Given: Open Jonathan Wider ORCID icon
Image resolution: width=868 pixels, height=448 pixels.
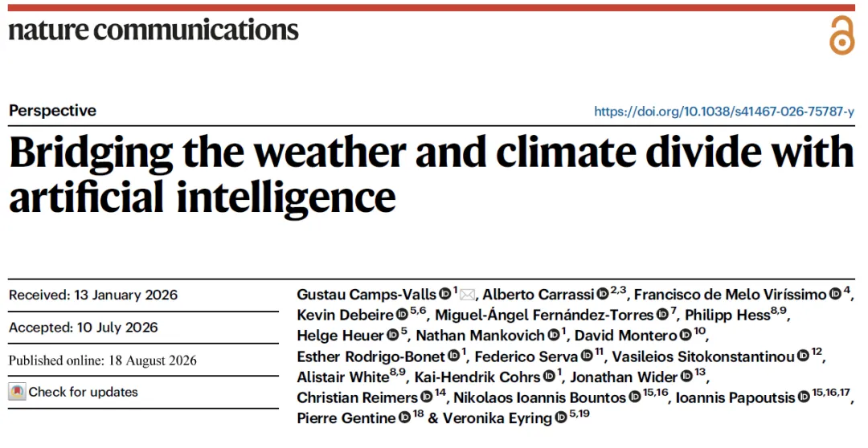Looking at the screenshot, I should (686, 377).
